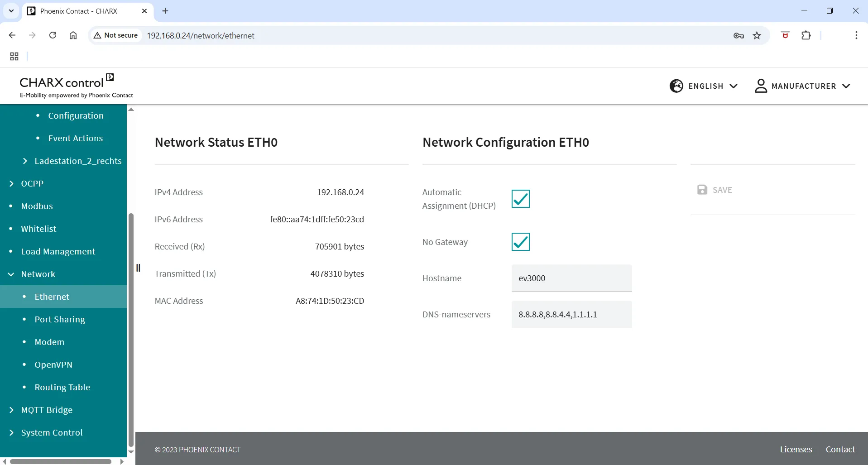Viewport: 868px width, 465px height.
Task: Bookmark this page with star icon
Action: [x=757, y=35]
